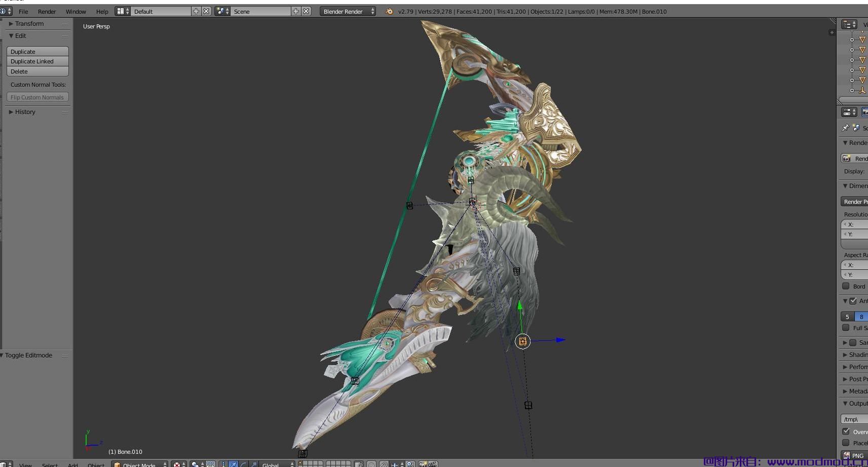Click the OpenGL render image icon
The width and height of the screenshot is (868, 467).
click(423, 464)
